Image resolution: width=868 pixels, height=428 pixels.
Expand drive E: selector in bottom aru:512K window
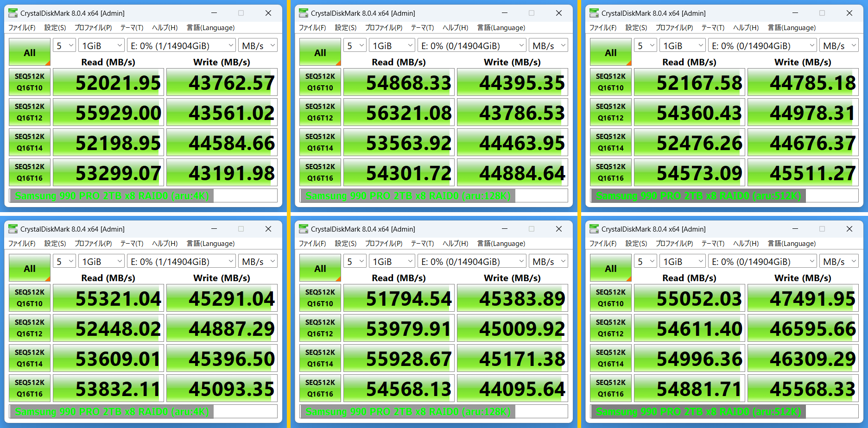[x=762, y=261]
